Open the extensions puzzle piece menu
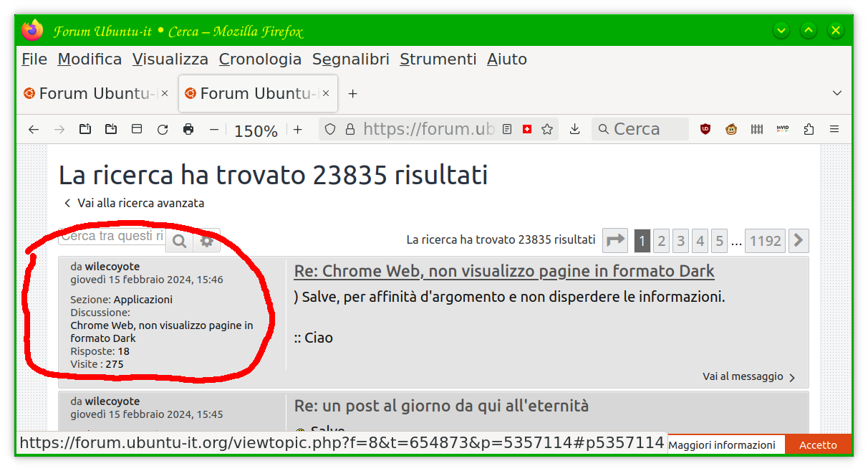 pyautogui.click(x=809, y=130)
